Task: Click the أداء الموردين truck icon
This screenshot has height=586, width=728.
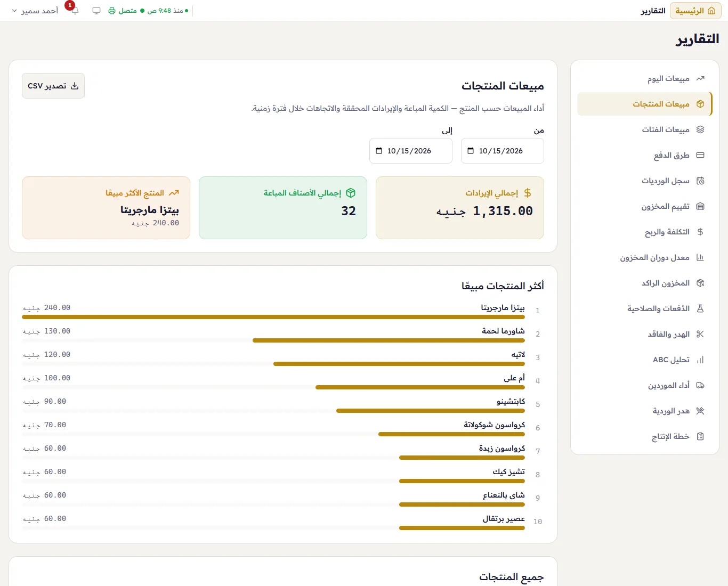Action: tap(700, 385)
